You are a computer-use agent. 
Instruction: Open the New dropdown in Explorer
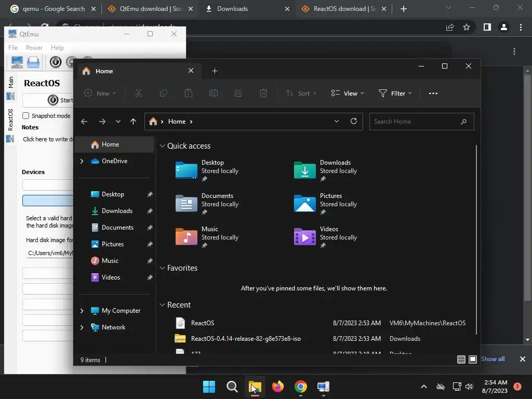(100, 93)
